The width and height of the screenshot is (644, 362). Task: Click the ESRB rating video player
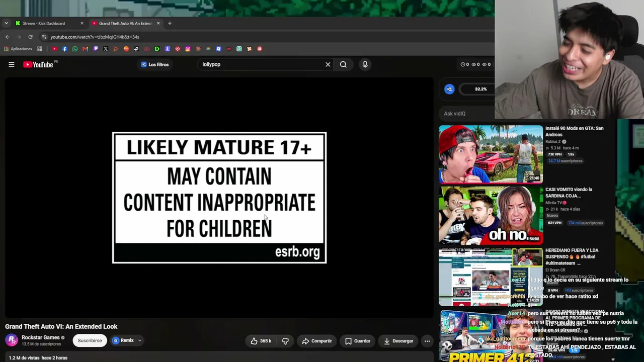click(219, 198)
